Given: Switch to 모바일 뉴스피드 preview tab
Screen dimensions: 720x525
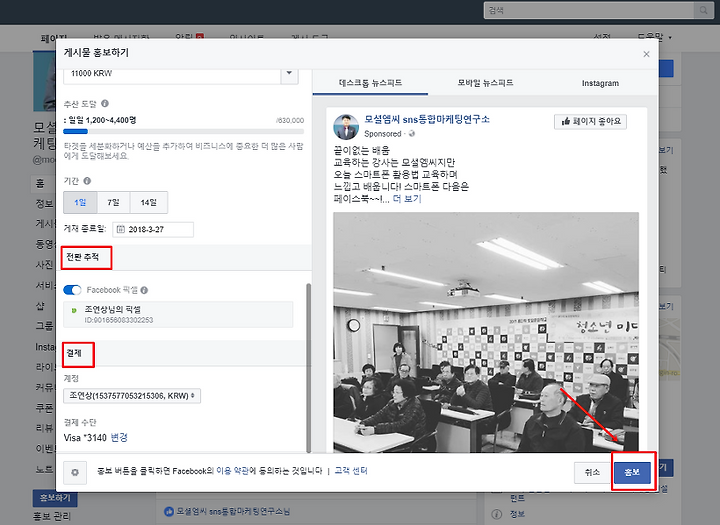Looking at the screenshot, I should coord(485,83).
